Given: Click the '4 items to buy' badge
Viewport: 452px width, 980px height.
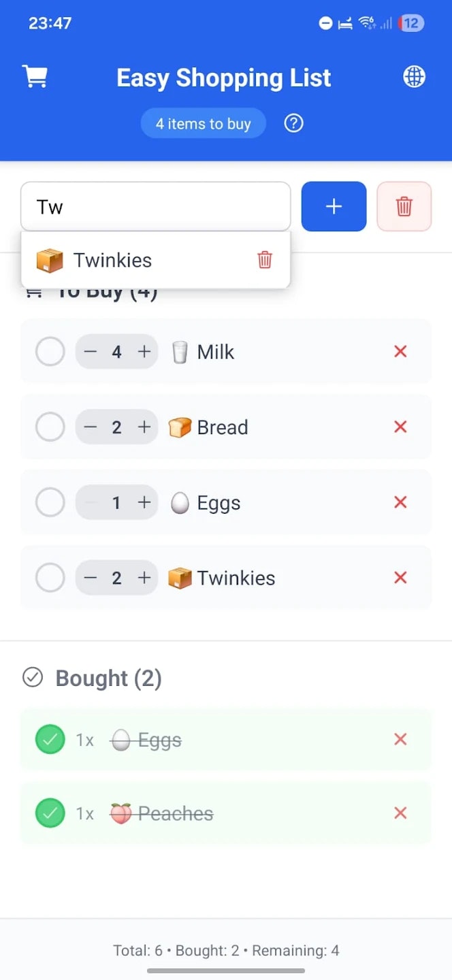Looking at the screenshot, I should pyautogui.click(x=203, y=123).
